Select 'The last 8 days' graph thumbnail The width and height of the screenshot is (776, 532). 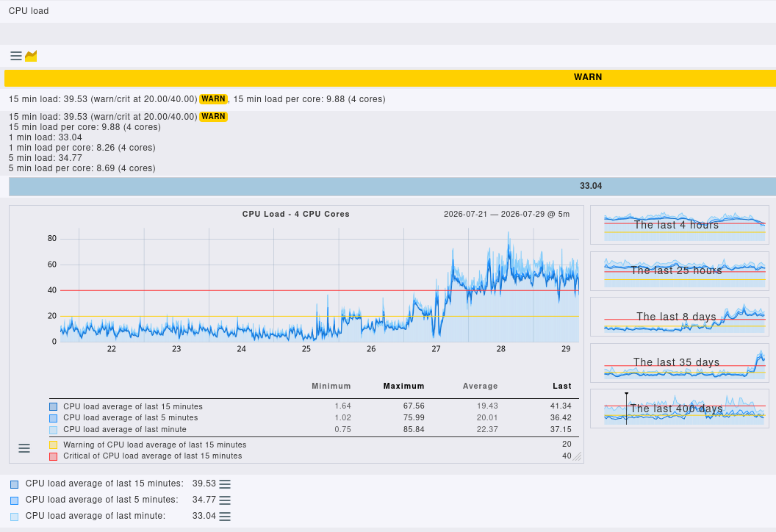click(x=680, y=317)
